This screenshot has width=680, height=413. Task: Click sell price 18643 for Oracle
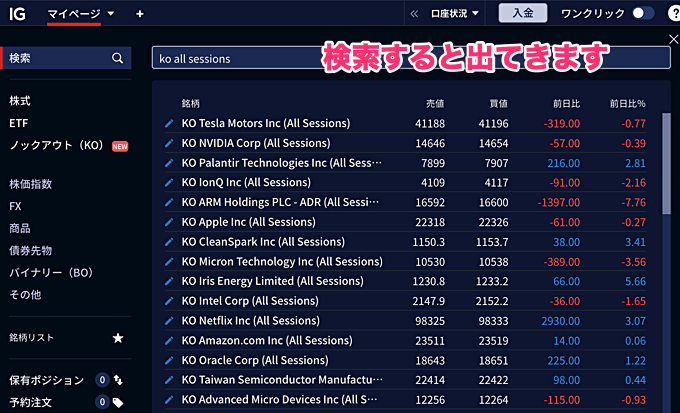click(x=430, y=361)
